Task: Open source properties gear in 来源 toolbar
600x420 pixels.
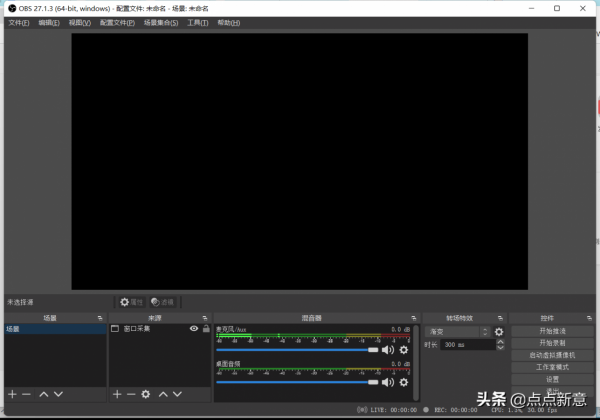Action: click(146, 395)
